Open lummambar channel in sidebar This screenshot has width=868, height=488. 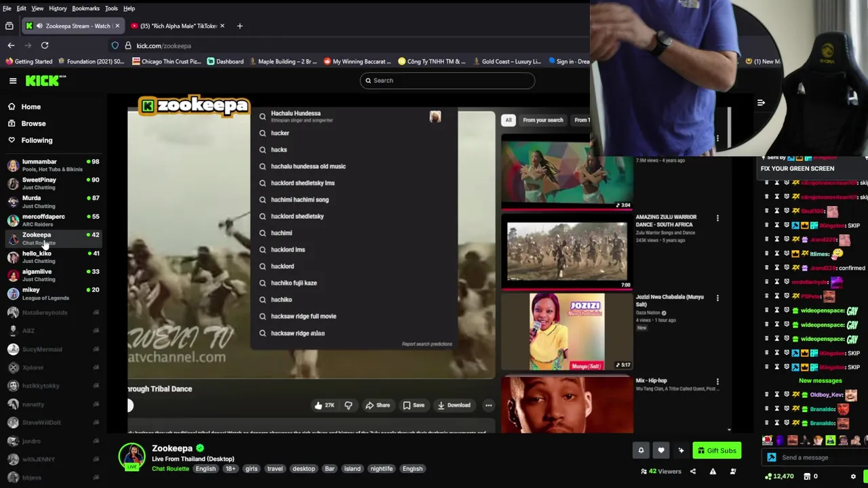(53, 165)
